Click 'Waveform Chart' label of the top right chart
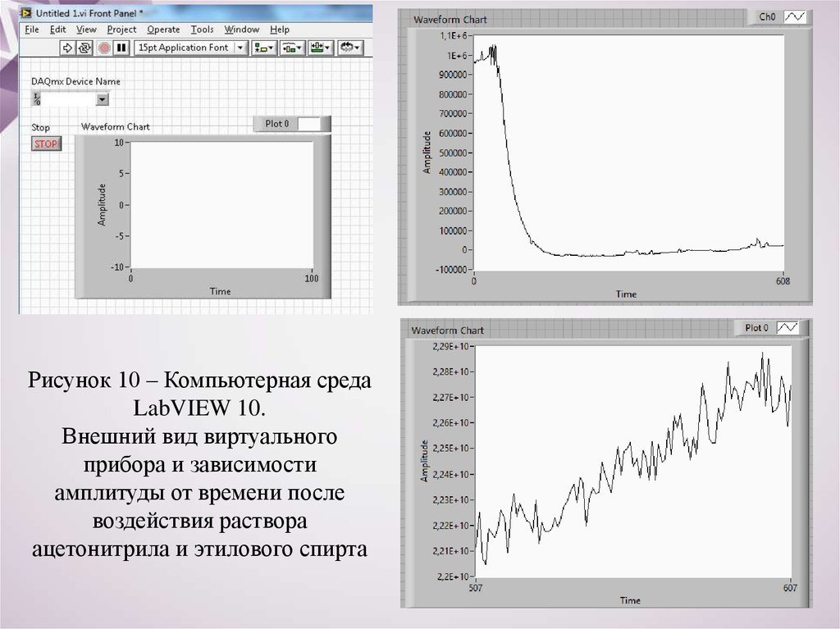 pos(450,20)
